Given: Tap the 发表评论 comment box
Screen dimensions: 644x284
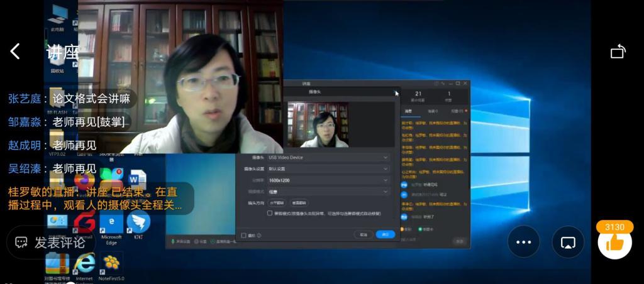Looking at the screenshot, I should click(x=50, y=242).
